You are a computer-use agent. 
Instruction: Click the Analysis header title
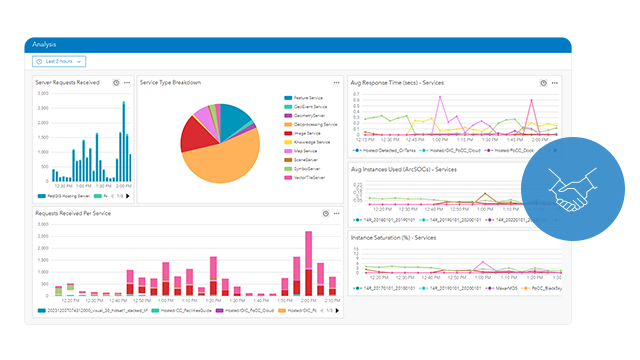click(x=44, y=44)
